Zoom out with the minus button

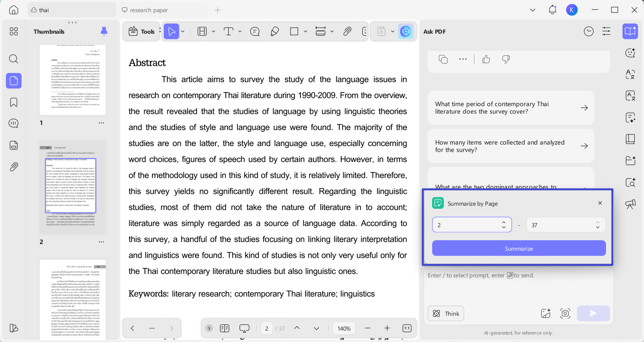(367, 328)
